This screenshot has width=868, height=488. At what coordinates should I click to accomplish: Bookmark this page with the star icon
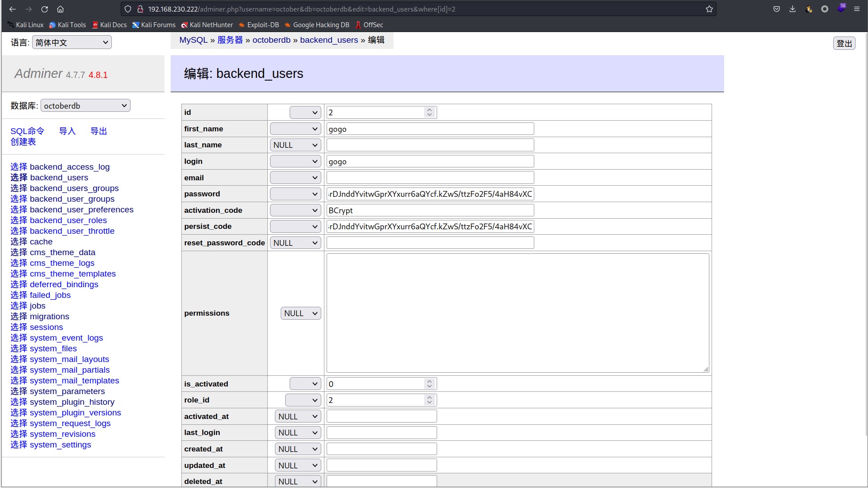coord(709,9)
